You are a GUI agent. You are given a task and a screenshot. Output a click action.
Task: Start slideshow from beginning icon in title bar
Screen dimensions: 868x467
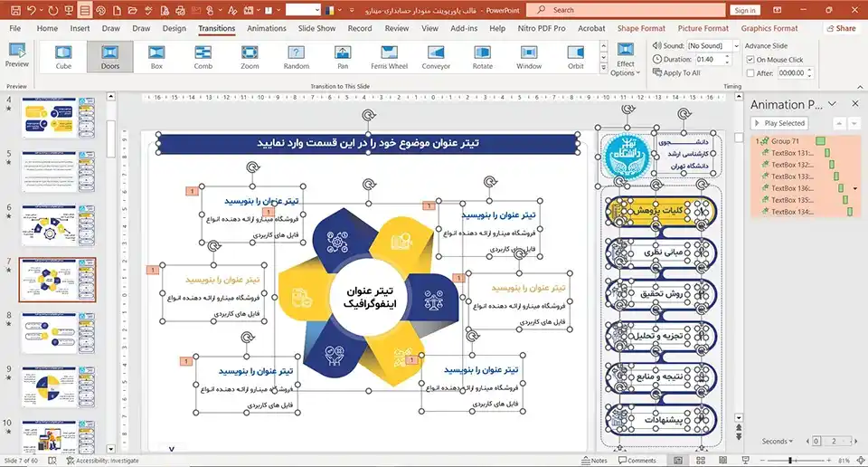(x=69, y=10)
